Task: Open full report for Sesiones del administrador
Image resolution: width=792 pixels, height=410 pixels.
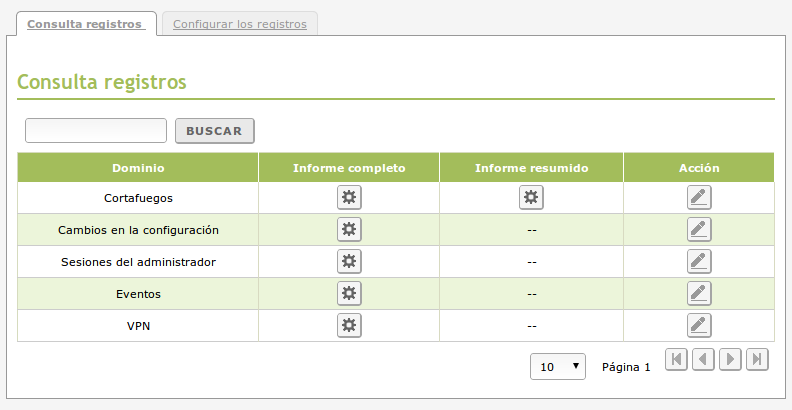Action: click(x=349, y=261)
